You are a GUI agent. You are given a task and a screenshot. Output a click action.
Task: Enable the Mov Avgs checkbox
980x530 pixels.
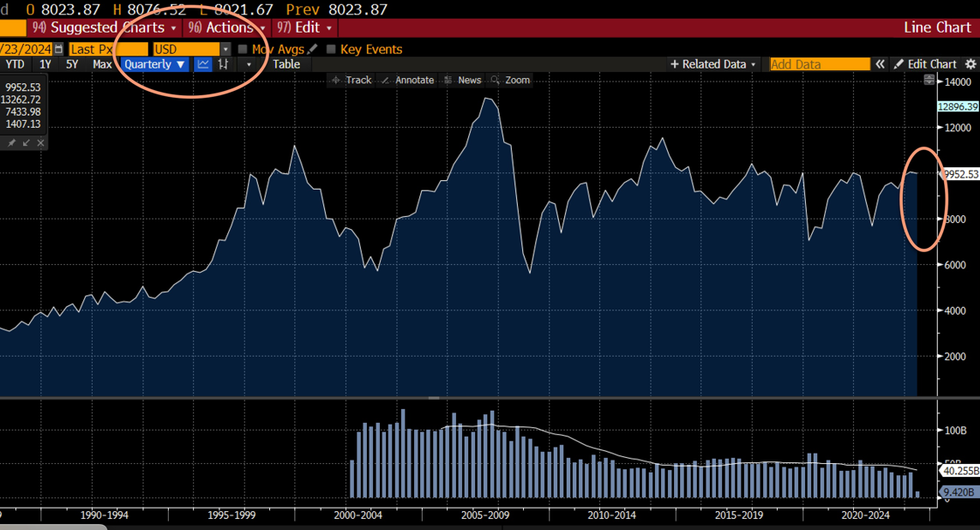coord(243,49)
